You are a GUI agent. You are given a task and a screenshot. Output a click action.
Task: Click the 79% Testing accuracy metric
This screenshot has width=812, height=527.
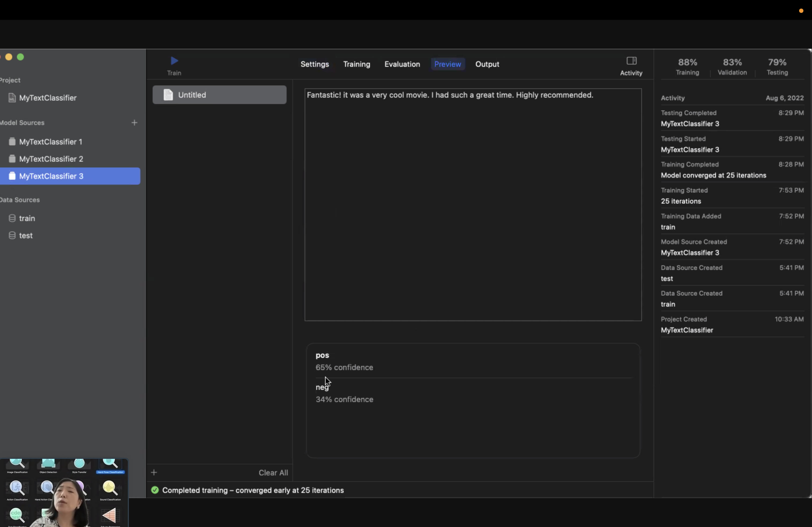(777, 67)
